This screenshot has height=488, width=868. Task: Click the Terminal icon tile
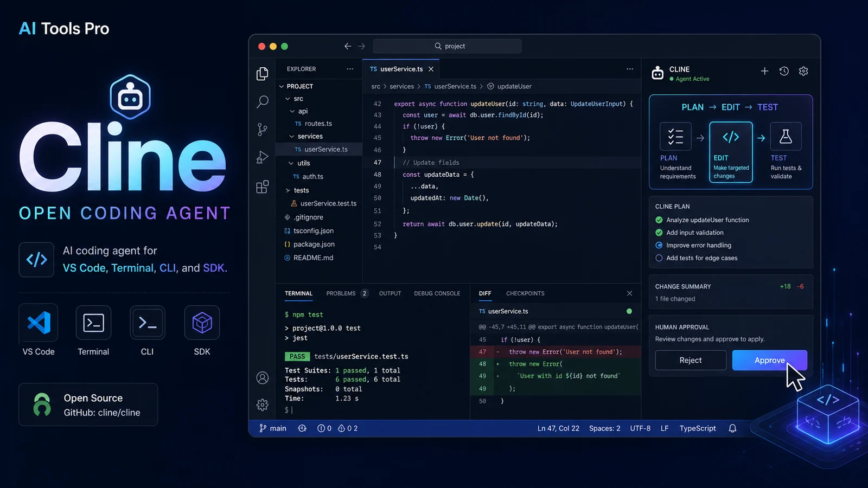pos(93,323)
